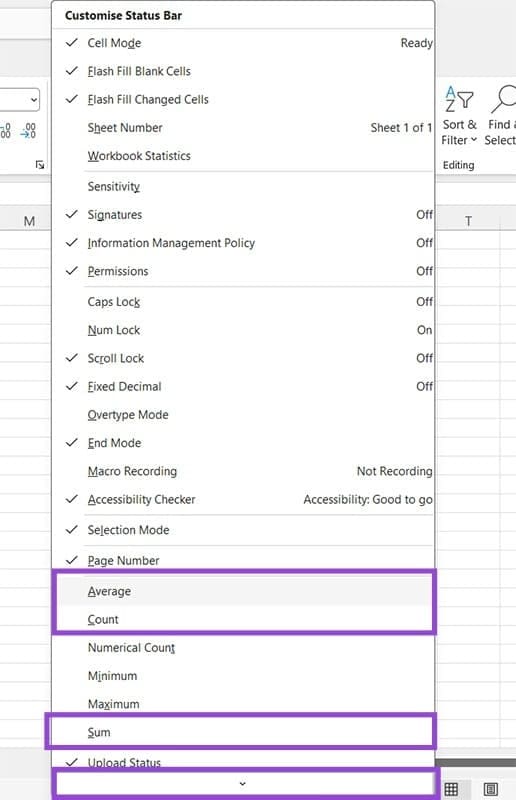Viewport: 516px width, 800px height.
Task: Toggle Fixed Decimal option
Action: click(243, 386)
